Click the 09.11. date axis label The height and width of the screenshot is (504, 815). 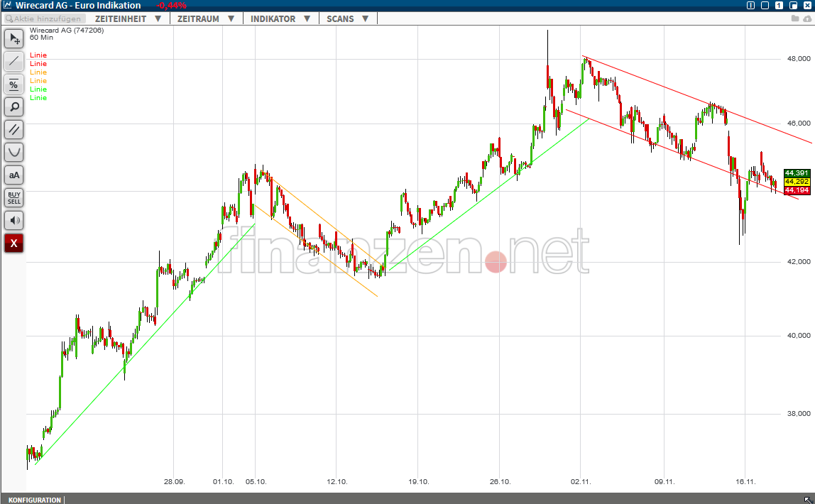pyautogui.click(x=664, y=482)
